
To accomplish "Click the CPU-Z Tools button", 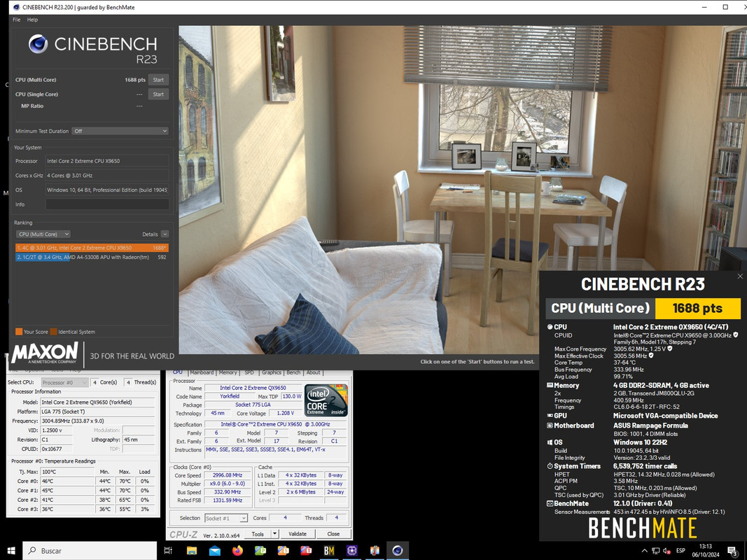I will (x=258, y=534).
